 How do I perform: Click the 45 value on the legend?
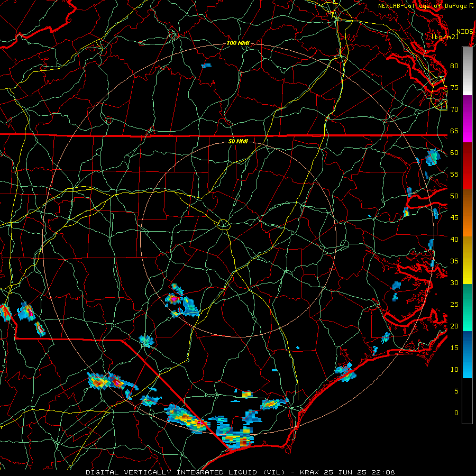tap(454, 218)
